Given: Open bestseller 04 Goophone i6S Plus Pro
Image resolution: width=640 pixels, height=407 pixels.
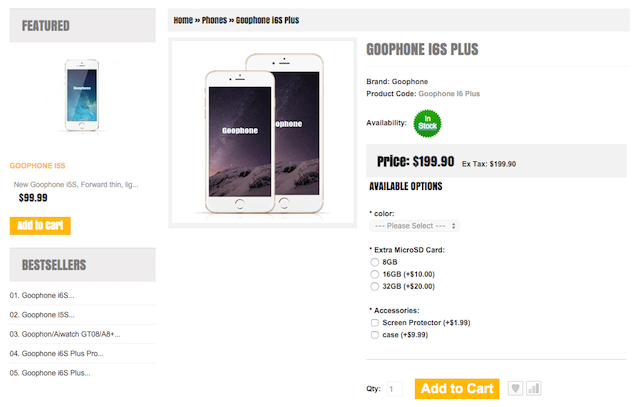Looking at the screenshot, I should [x=57, y=354].
